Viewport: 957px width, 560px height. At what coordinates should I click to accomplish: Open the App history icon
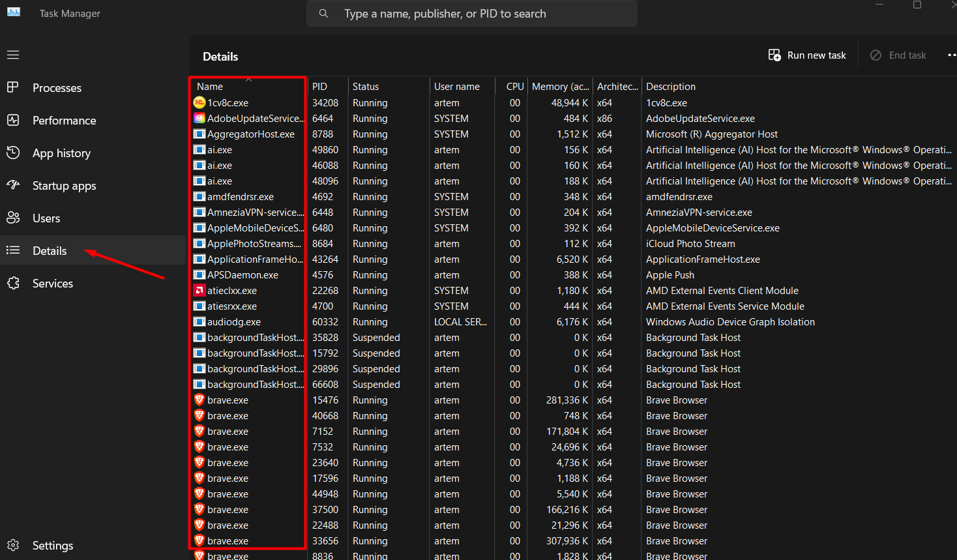(13, 153)
